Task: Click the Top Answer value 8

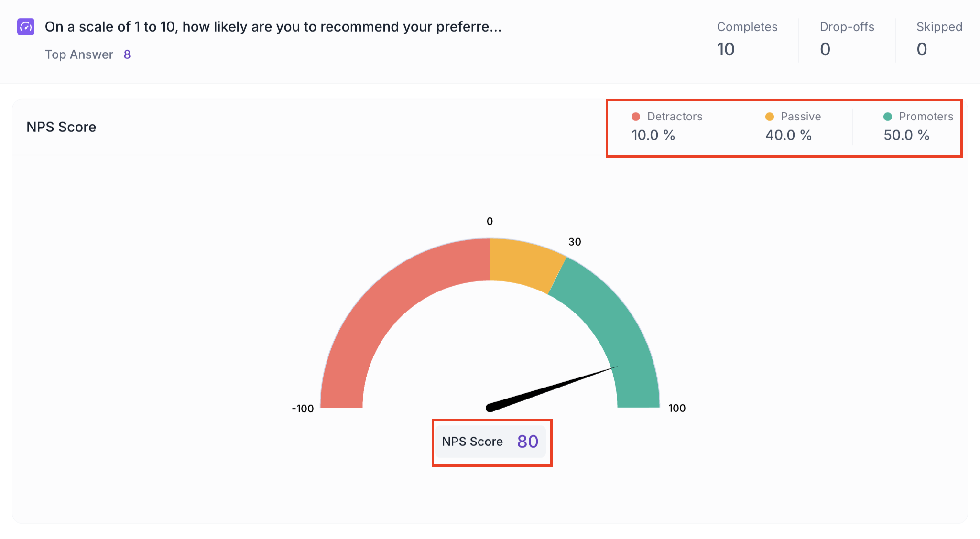Action: (127, 54)
